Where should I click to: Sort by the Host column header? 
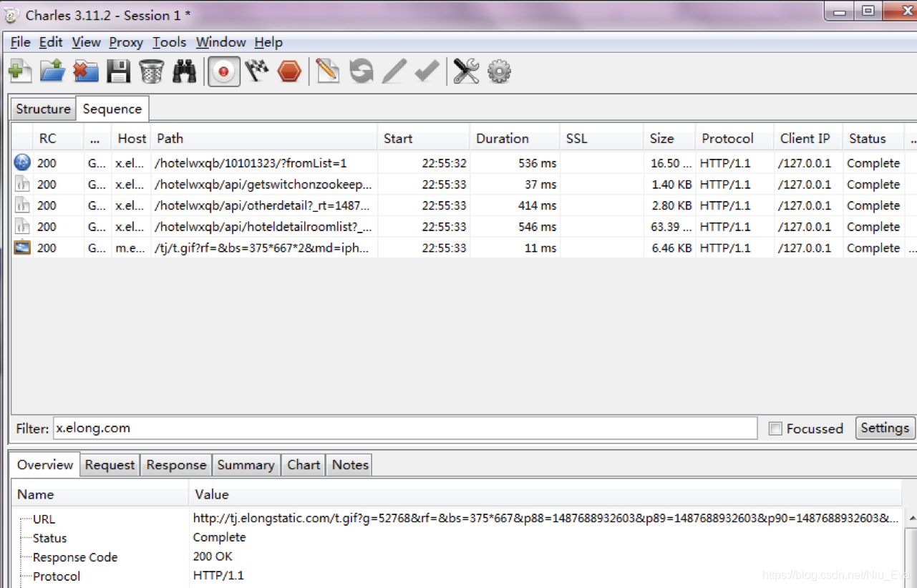tap(132, 138)
